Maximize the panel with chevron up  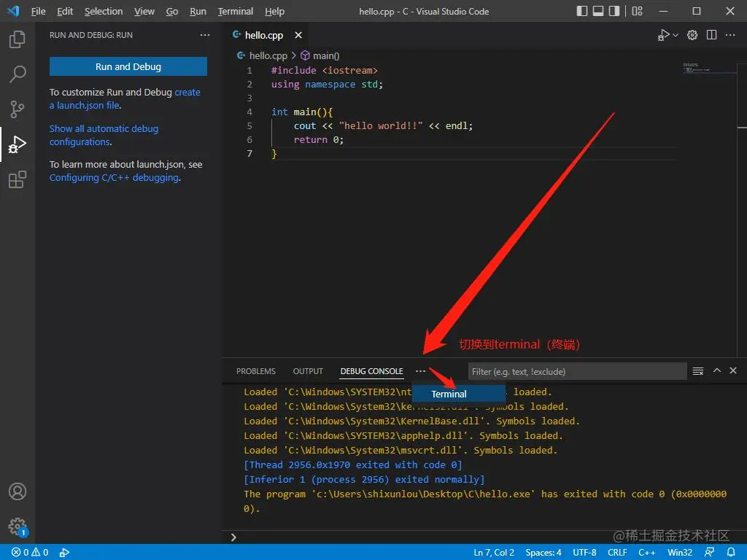716,370
